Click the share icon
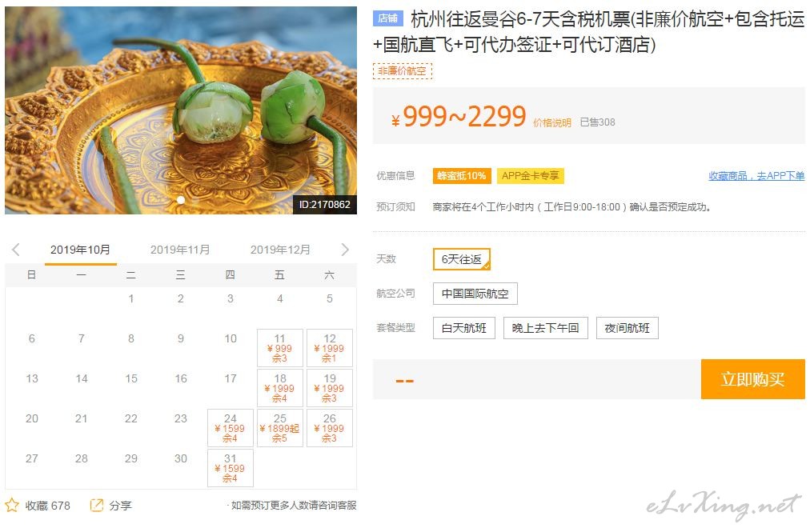The width and height of the screenshot is (810, 532). [x=97, y=505]
